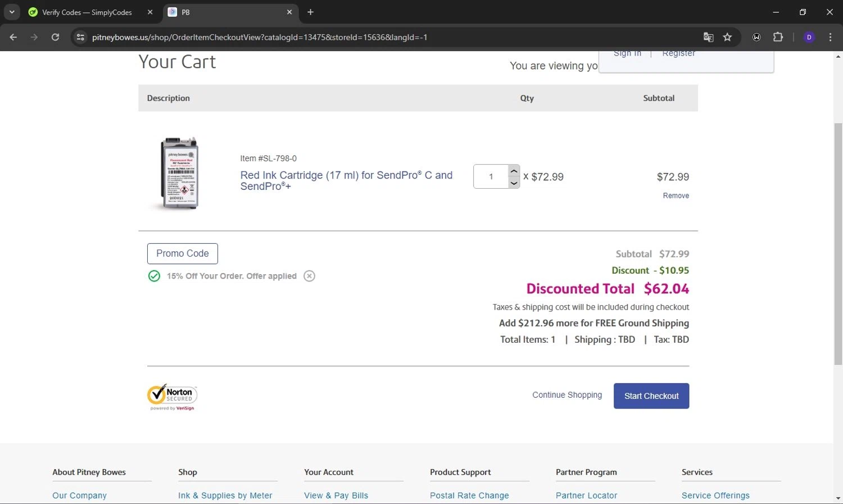This screenshot has height=504, width=843.
Task: Open the Chrome three-dot menu
Action: tap(830, 37)
